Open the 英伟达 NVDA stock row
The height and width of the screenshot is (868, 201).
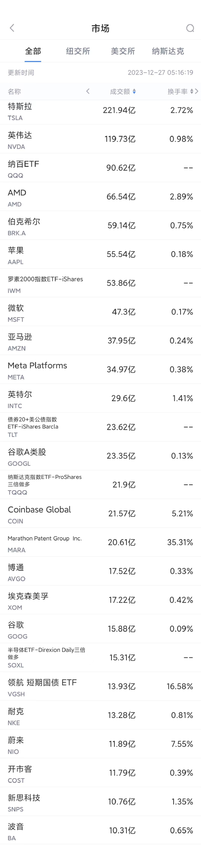pos(100,139)
